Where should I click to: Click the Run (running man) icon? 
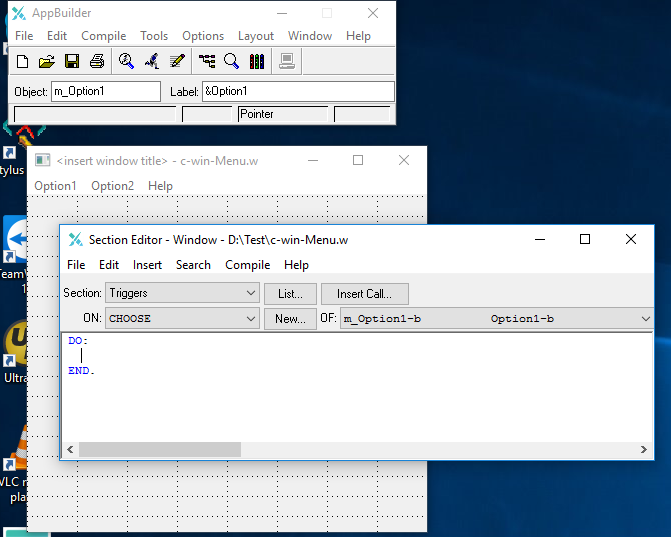[x=152, y=61]
